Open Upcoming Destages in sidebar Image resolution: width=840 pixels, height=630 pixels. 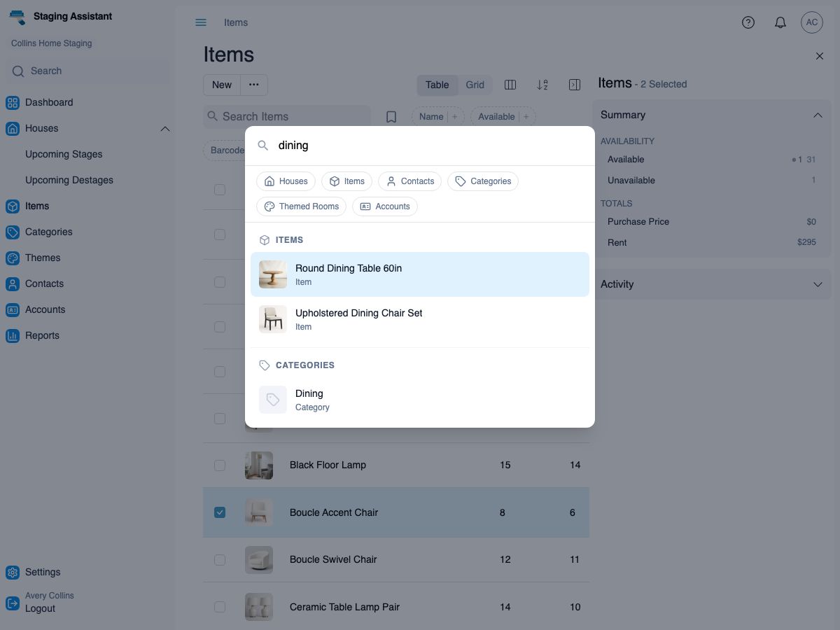69,181
